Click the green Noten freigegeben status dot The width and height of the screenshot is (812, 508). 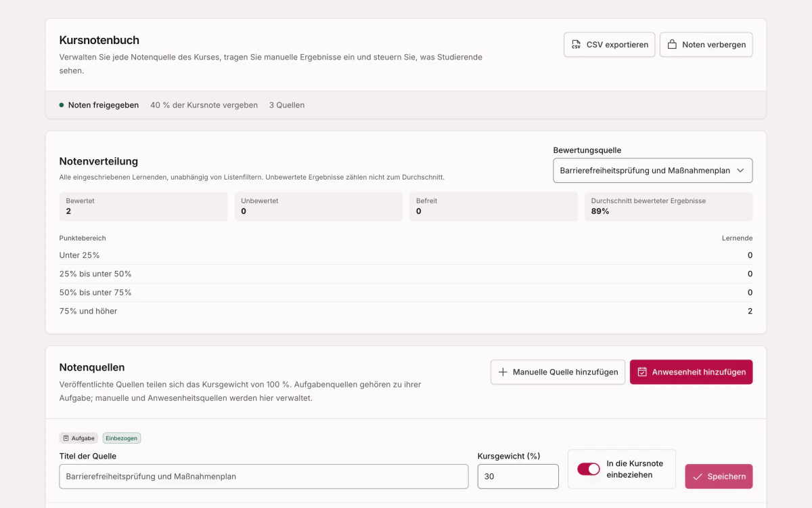(62, 105)
